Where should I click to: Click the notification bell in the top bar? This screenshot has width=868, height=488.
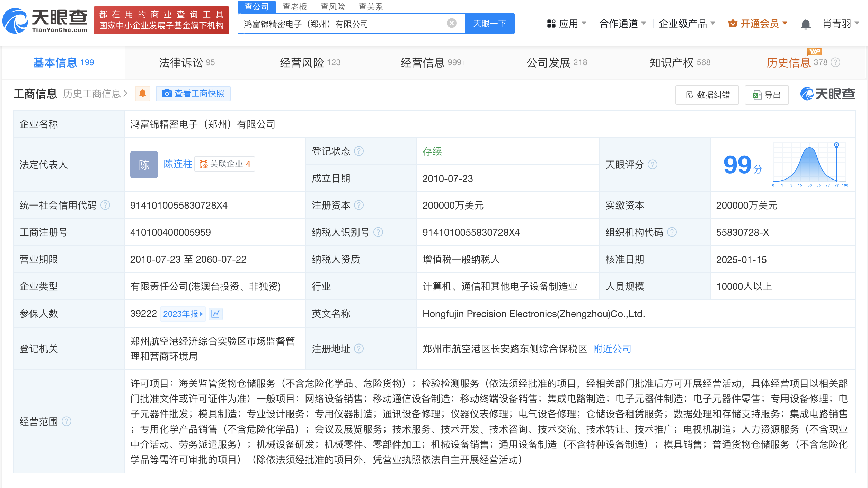806,23
